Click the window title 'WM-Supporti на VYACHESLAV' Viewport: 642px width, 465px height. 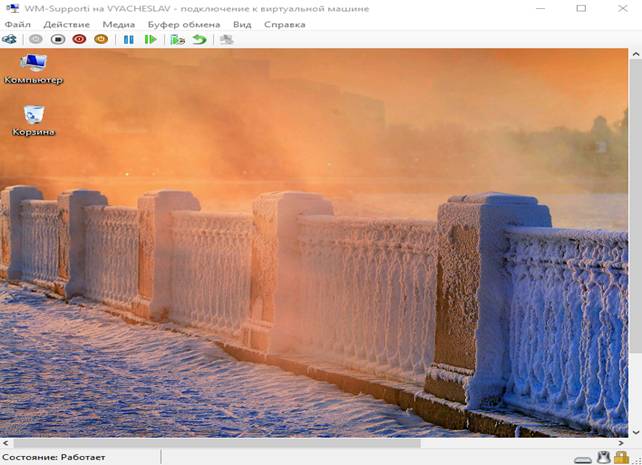[97, 9]
